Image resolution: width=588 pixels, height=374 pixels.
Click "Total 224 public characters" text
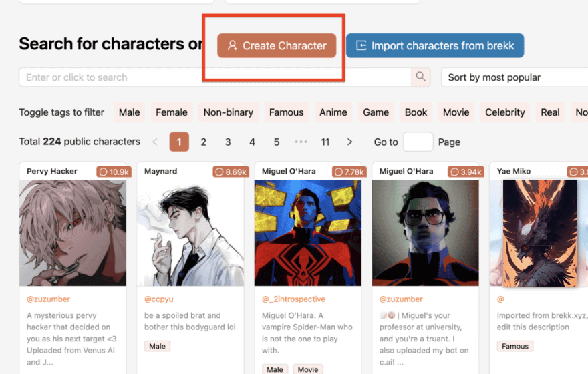click(80, 142)
